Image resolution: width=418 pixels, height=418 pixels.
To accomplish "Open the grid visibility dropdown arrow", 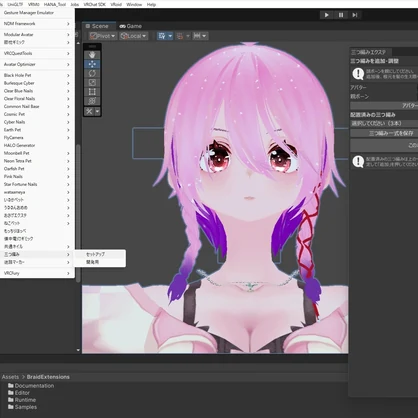I will [170, 36].
